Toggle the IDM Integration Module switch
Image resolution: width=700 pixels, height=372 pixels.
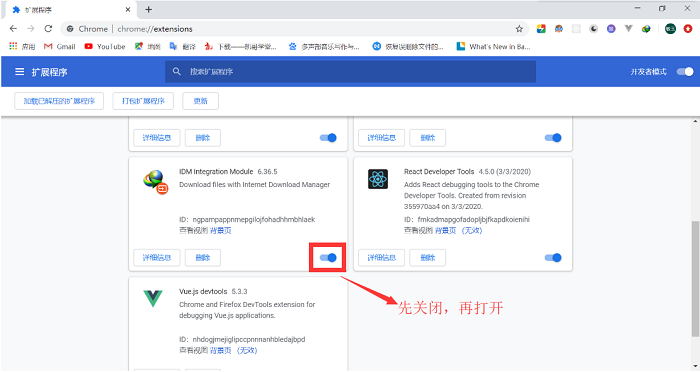pyautogui.click(x=328, y=257)
